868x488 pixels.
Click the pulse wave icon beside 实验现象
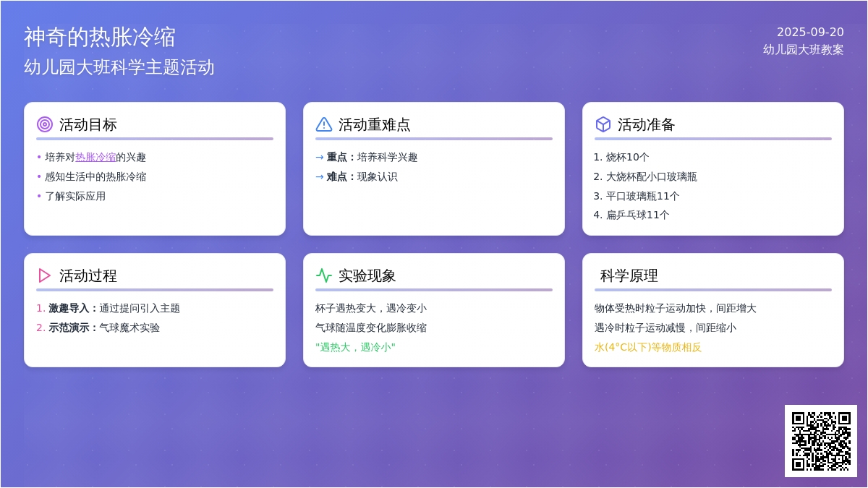pyautogui.click(x=324, y=275)
